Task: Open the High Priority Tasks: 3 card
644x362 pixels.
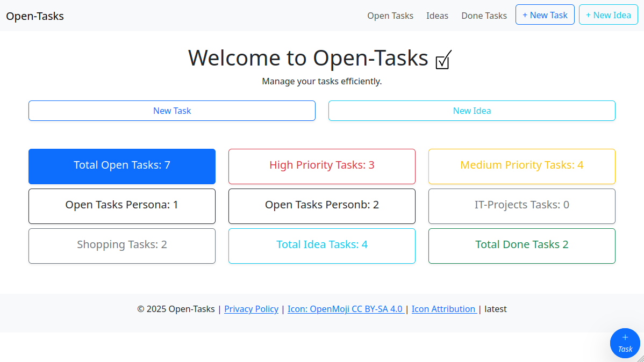Action: [321, 165]
